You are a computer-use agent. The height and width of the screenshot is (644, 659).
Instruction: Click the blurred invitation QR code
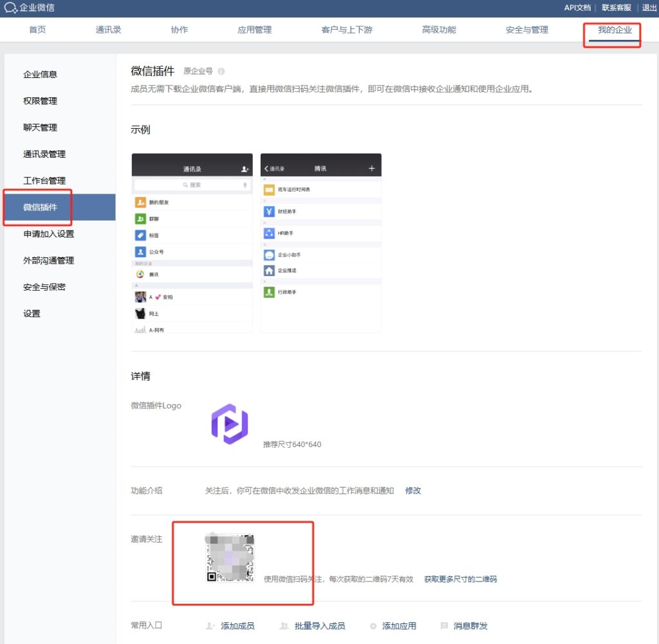click(230, 558)
